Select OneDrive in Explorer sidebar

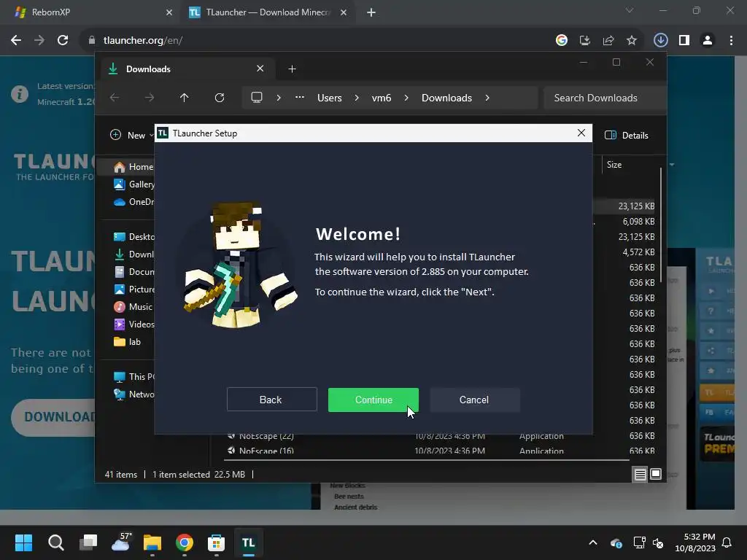click(134, 202)
